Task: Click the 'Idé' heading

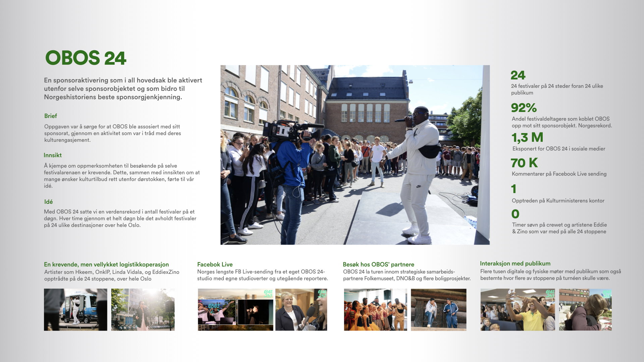Action: click(x=49, y=202)
